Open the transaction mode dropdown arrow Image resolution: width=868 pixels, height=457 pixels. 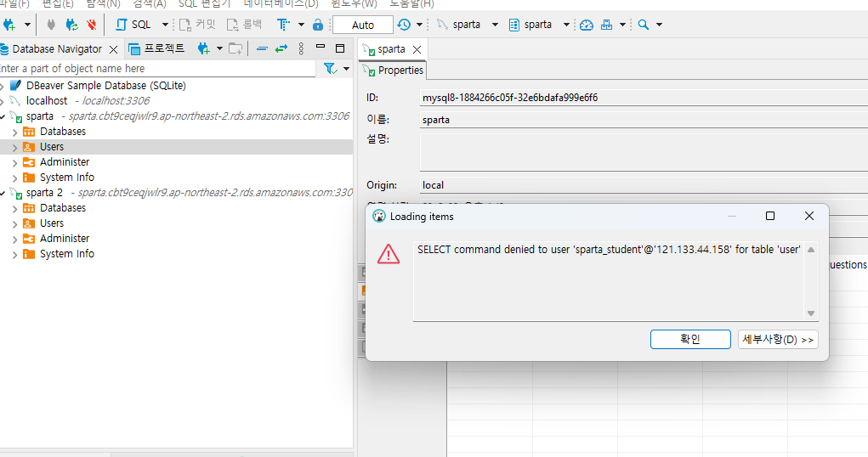point(301,25)
